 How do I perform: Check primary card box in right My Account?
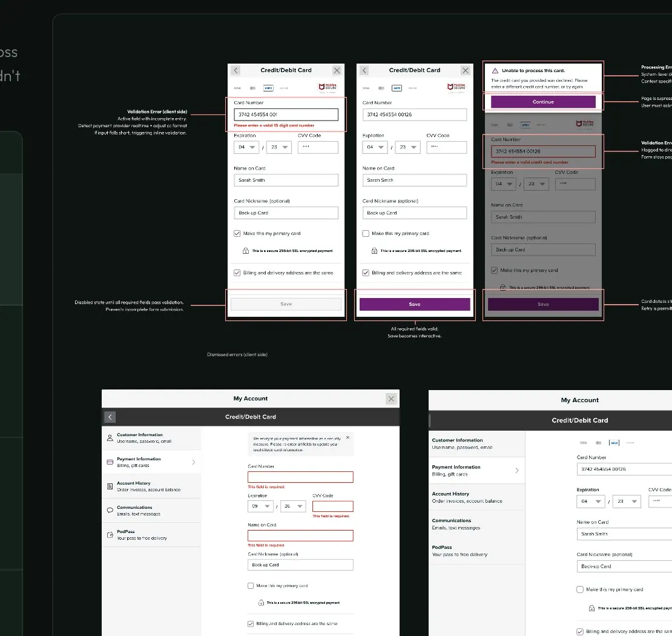580,590
